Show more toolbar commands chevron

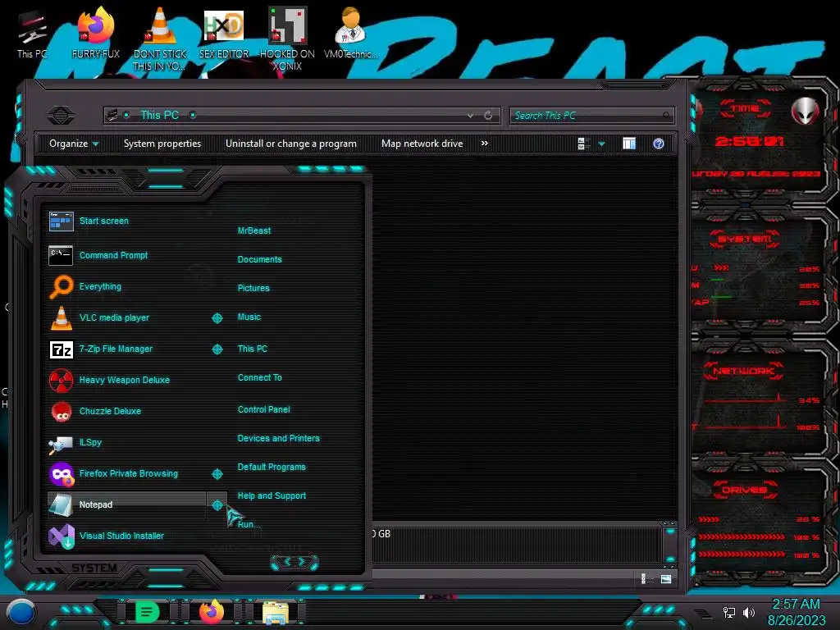coord(484,144)
